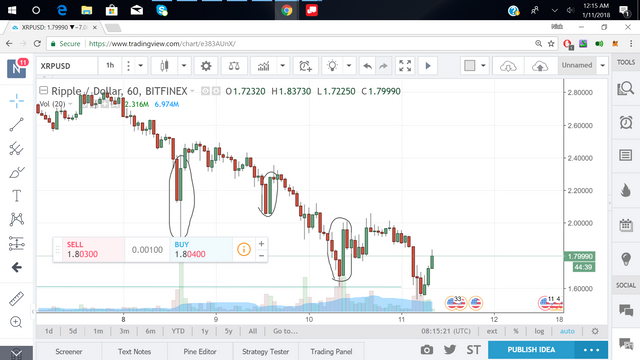Image resolution: width=640 pixels, height=360 pixels.
Task: Open the Text Notes tab
Action: (134, 351)
